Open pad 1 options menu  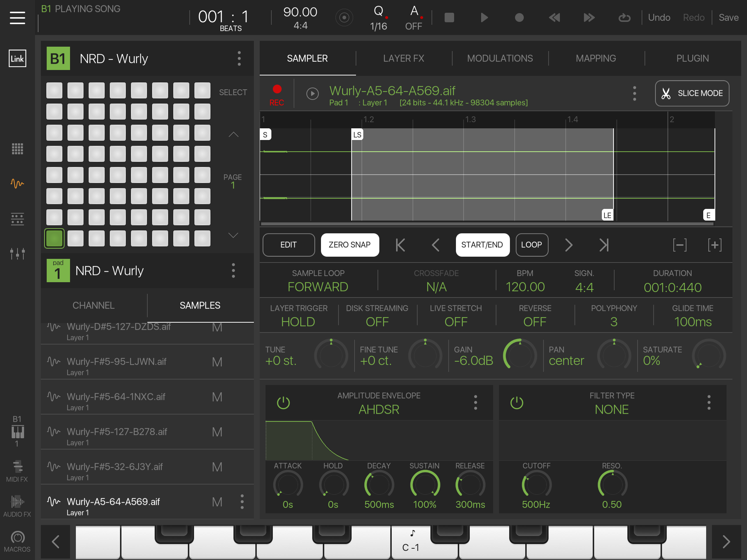(233, 271)
